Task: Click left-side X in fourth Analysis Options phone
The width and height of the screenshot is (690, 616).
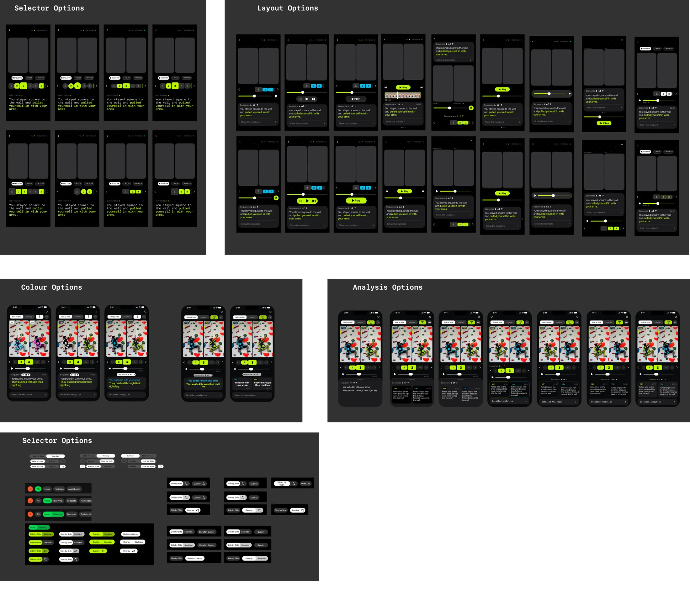Action: (x=491, y=317)
